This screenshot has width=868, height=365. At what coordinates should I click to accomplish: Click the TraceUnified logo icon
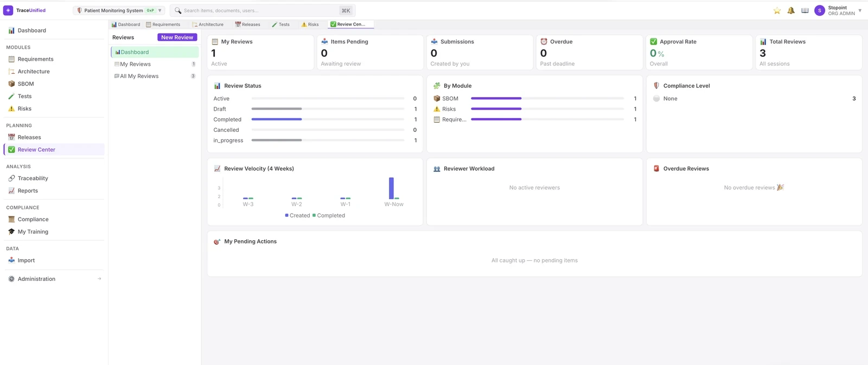(8, 10)
